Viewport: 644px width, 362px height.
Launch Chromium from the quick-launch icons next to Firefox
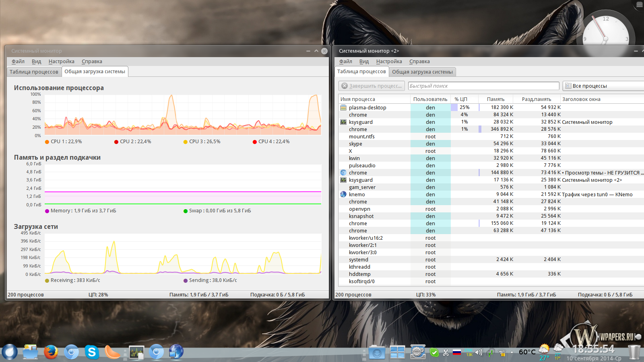[72, 352]
